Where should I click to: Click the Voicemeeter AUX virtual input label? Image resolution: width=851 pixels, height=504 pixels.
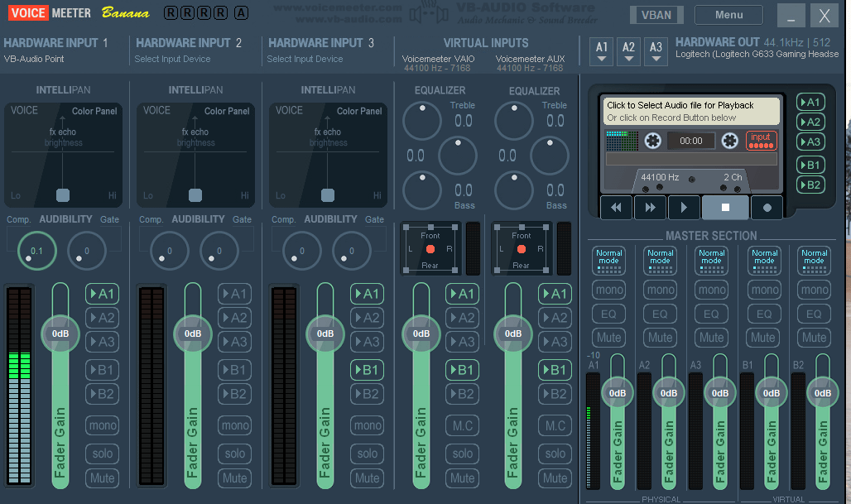click(x=531, y=59)
